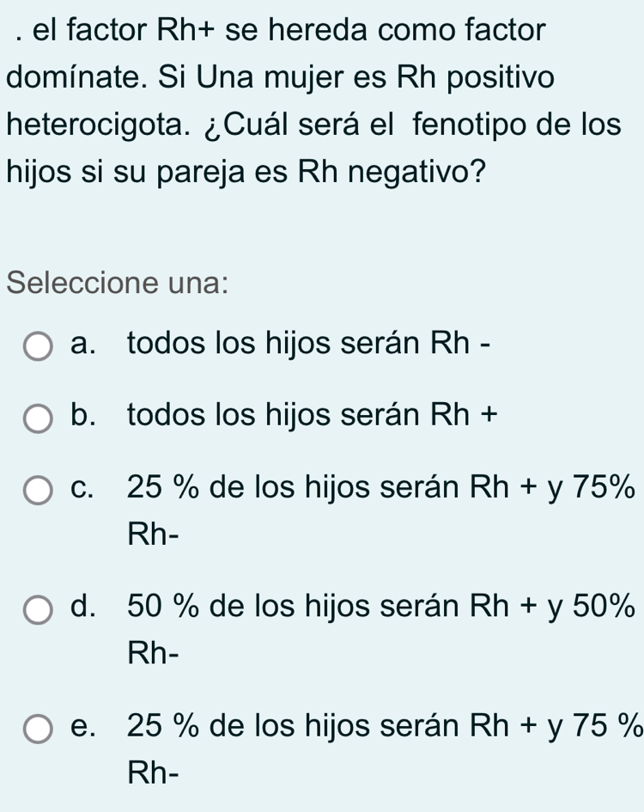Select radio button for option d
Viewport: 644px width, 812px height.
[x=38, y=607]
